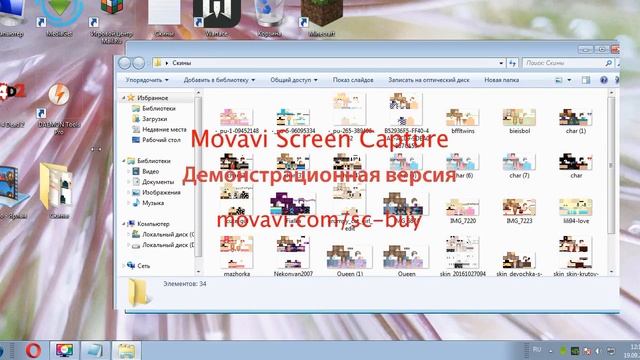This screenshot has height=360, width=640.
Task: Open the address bar history dropdown
Action: (501, 63)
